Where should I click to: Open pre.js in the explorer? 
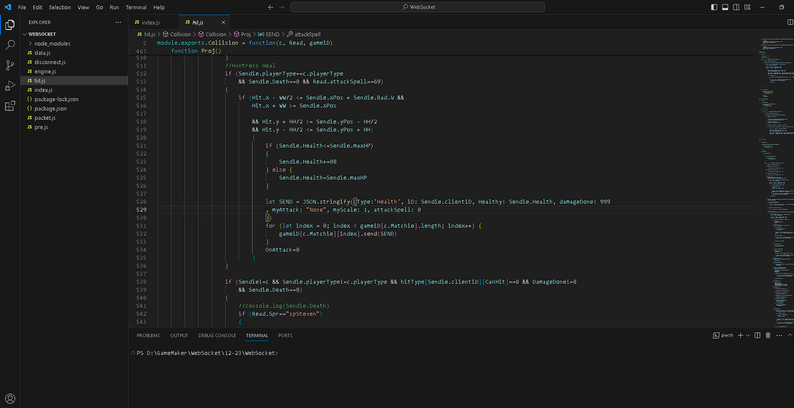coord(74,127)
